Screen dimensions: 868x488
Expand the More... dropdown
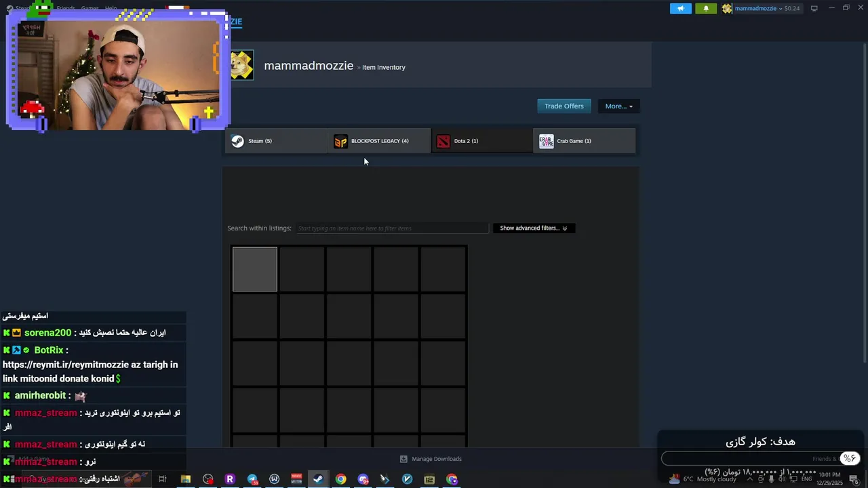click(x=618, y=106)
